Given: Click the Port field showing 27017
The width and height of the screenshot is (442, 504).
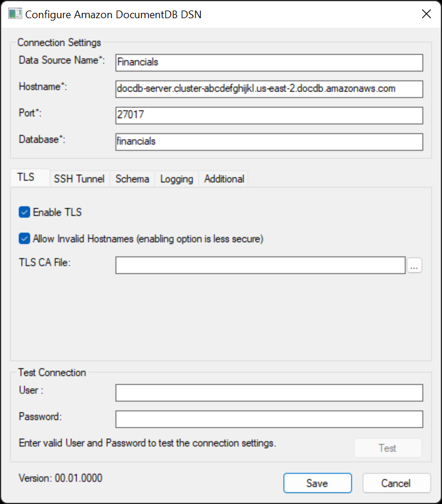Looking at the screenshot, I should click(269, 116).
